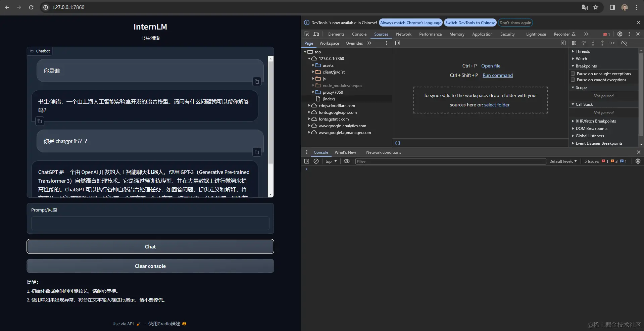Expand the client/js/dist folder
This screenshot has height=331, width=644.
(x=313, y=72)
